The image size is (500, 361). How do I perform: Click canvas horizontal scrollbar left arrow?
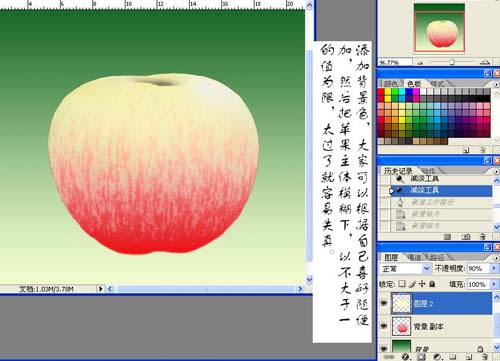click(x=110, y=289)
